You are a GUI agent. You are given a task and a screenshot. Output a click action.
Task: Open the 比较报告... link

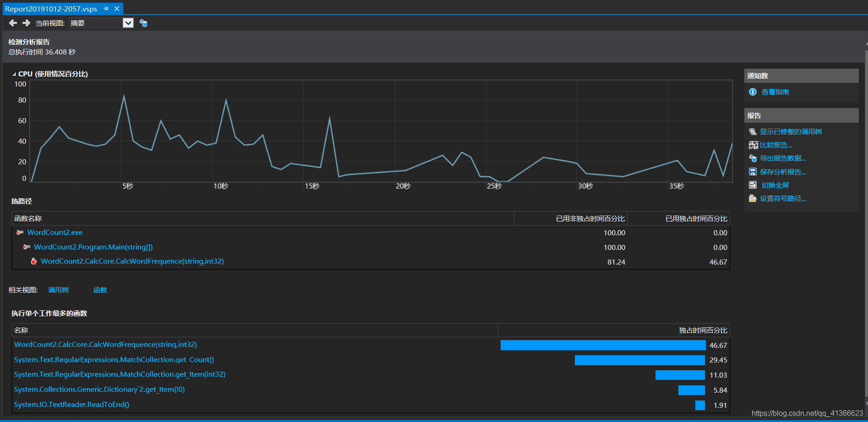click(x=776, y=145)
